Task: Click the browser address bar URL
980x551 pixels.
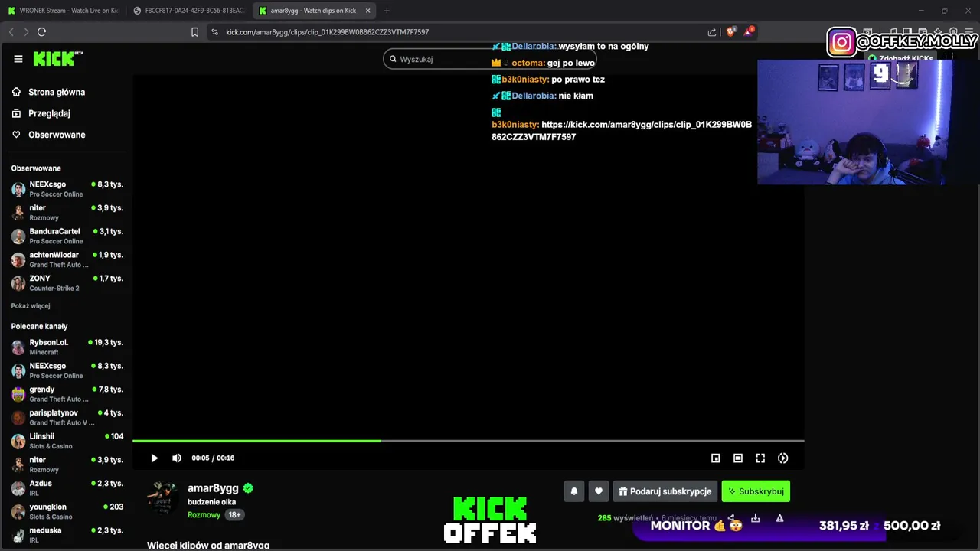Action: click(x=327, y=32)
